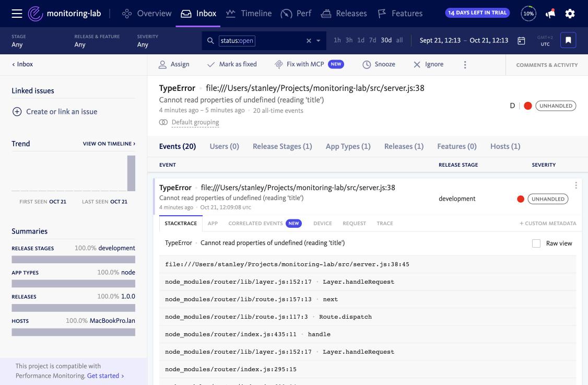Image resolution: width=588 pixels, height=385 pixels.
Task: Open the Device sub-tab
Action: [323, 223]
